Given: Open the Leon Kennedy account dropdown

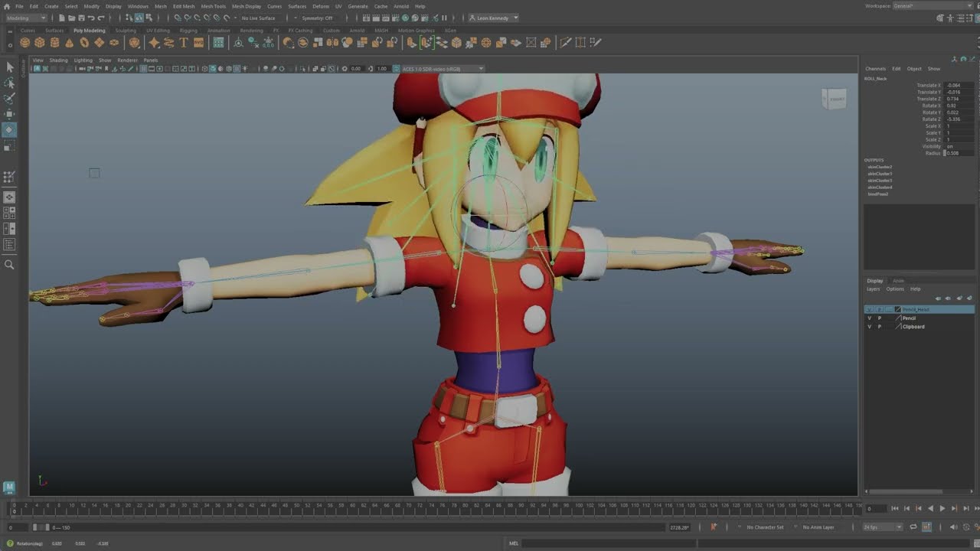Looking at the screenshot, I should [493, 18].
